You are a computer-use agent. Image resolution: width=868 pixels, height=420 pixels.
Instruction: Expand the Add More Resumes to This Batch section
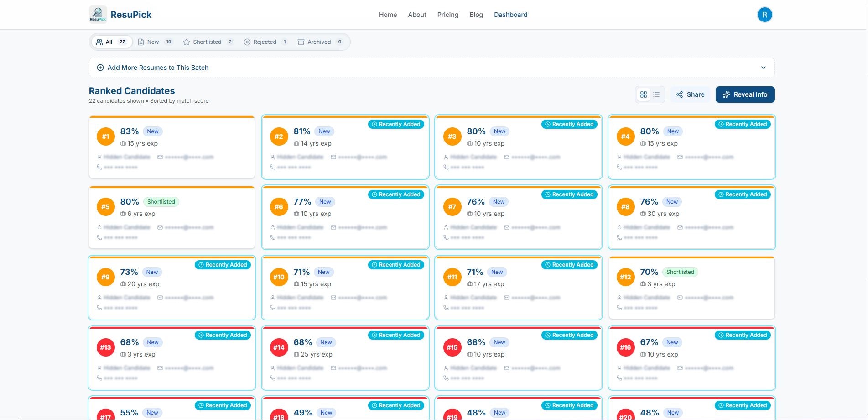point(158,68)
